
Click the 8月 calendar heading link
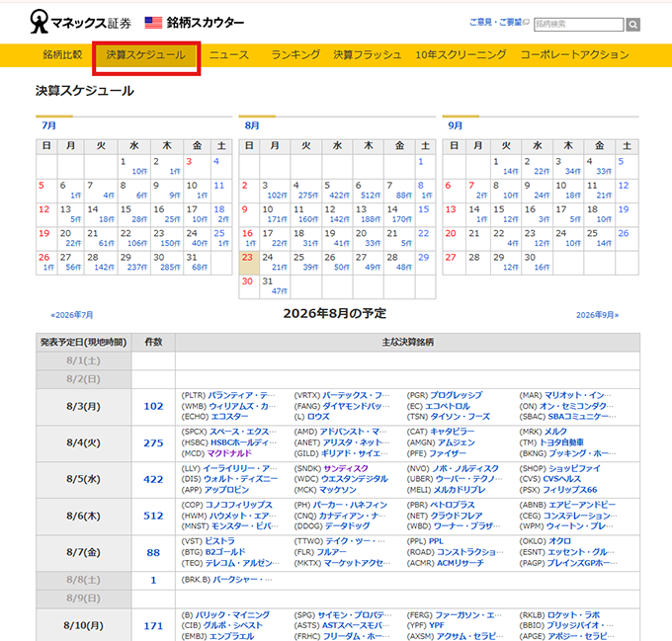[x=252, y=125]
